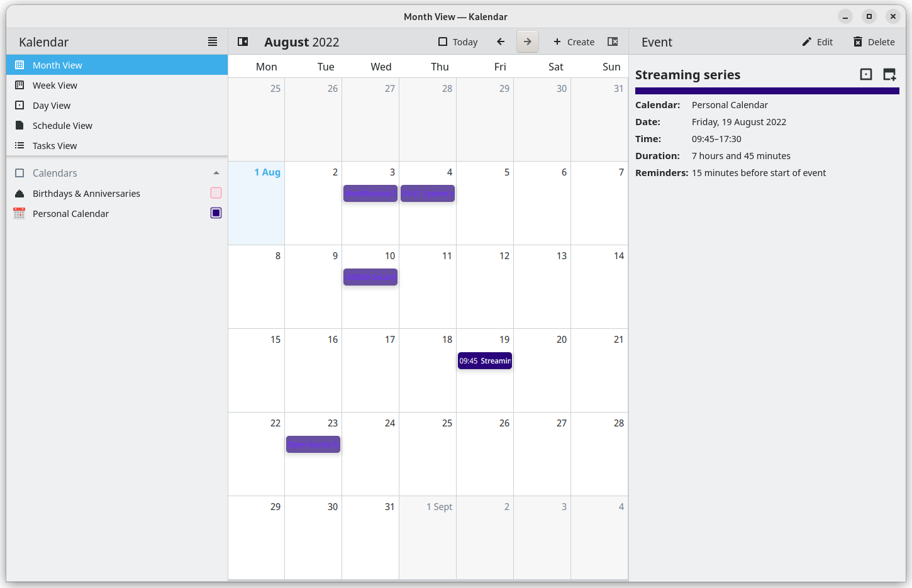The image size is (912, 588).
Task: Select August 12 day cell
Action: (485, 287)
